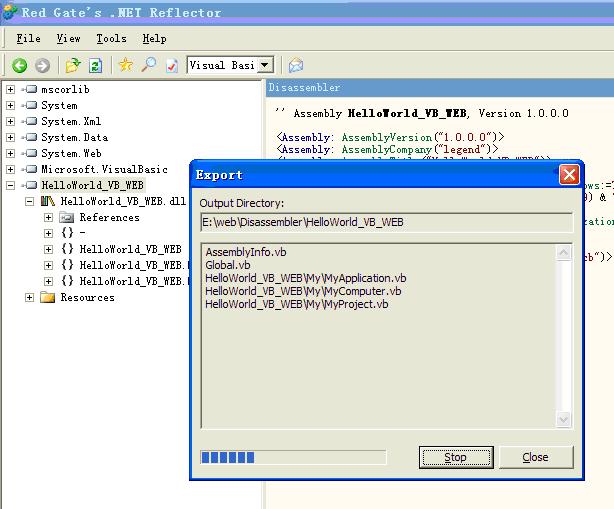614x509 pixels.
Task: Expand the System tree node
Action: coord(10,105)
